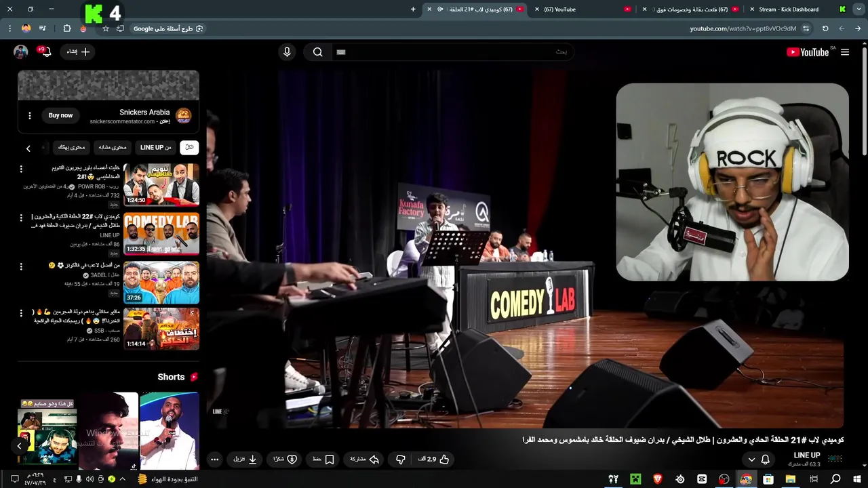
Task: Download the video with تنزيل button
Action: pos(245,460)
